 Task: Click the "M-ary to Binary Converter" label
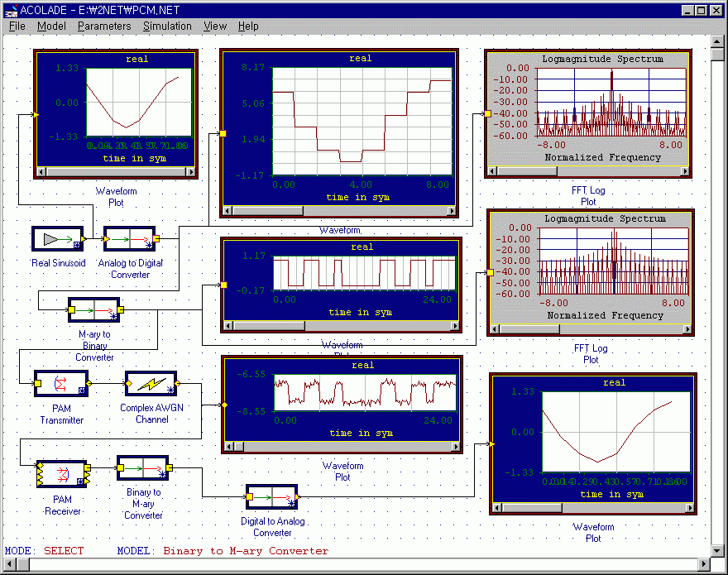(x=94, y=346)
